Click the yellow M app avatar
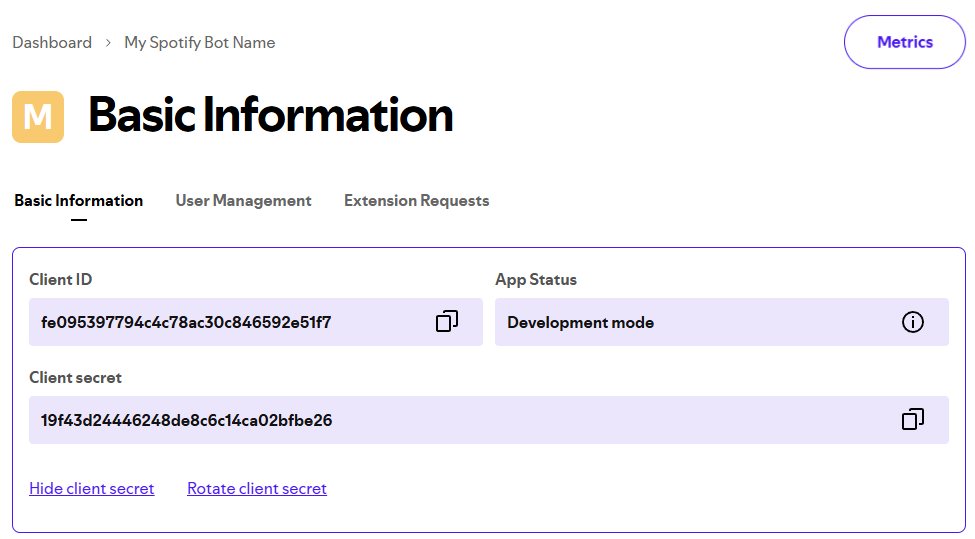The image size is (975, 539). 38,117
